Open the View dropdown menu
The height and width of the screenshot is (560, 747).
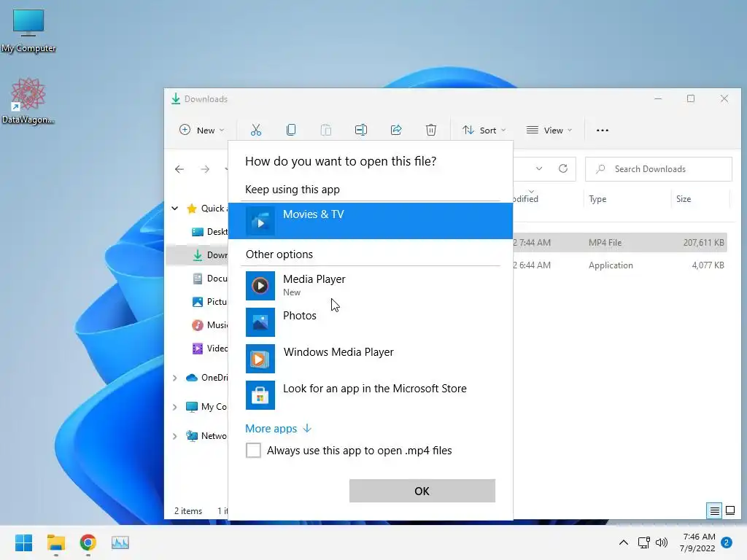click(549, 130)
